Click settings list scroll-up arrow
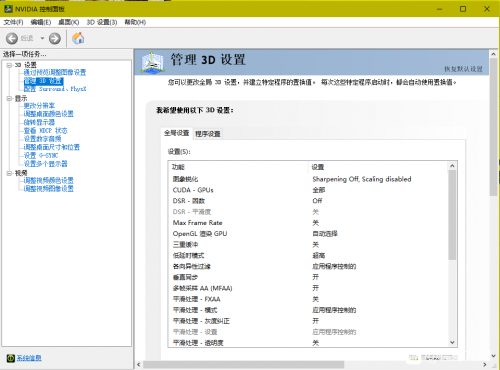Viewport: 500px width, 370px height. click(x=452, y=166)
